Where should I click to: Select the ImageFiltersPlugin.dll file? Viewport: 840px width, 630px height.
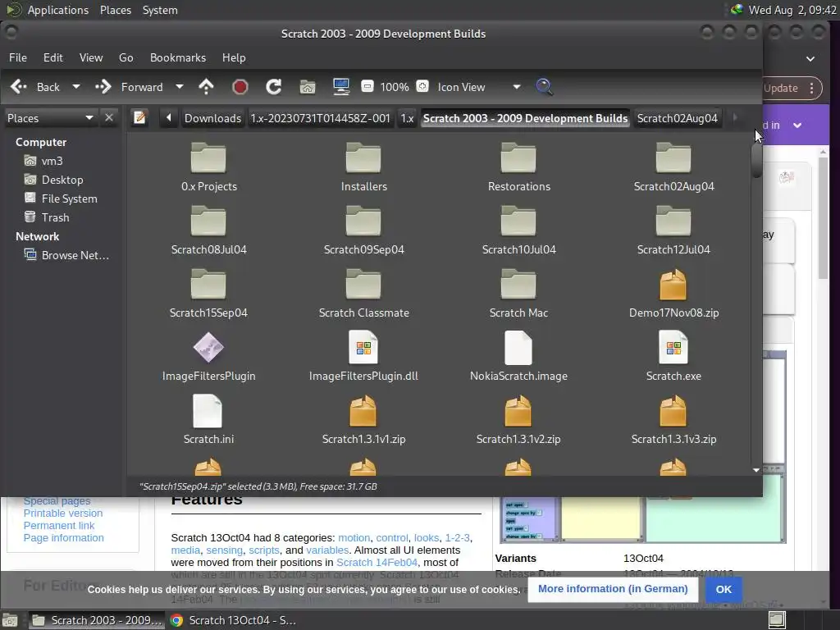pyautogui.click(x=363, y=357)
